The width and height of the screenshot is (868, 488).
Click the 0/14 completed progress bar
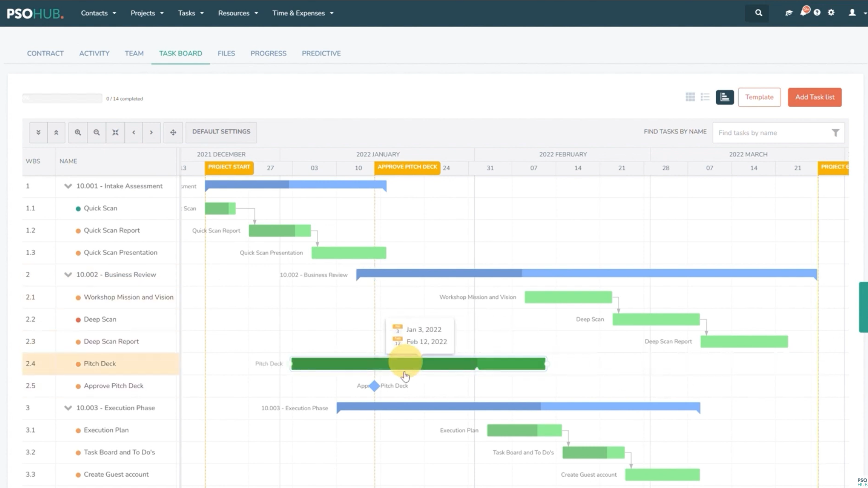pyautogui.click(x=62, y=98)
